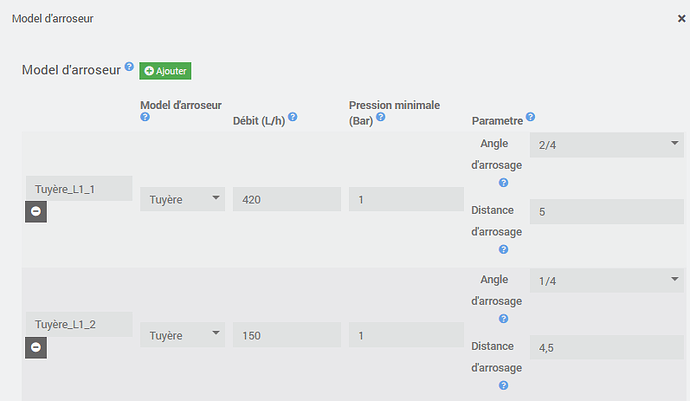
Task: Expand the 1/4 angle d'arrosage dropdown
Action: (x=605, y=281)
